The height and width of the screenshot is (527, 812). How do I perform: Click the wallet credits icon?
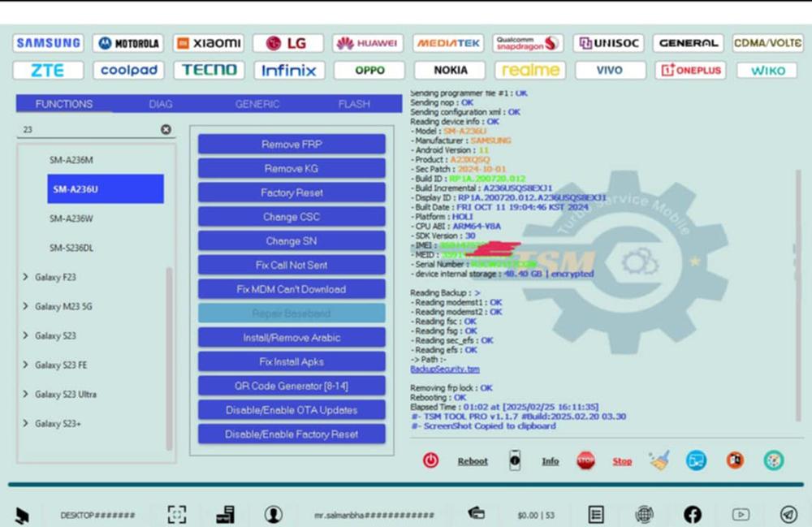pyautogui.click(x=477, y=513)
